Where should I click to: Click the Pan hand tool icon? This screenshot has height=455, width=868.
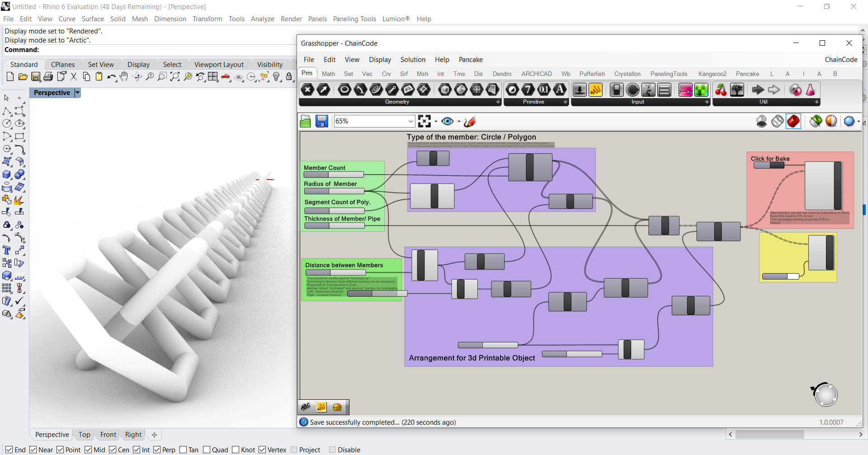(x=124, y=77)
